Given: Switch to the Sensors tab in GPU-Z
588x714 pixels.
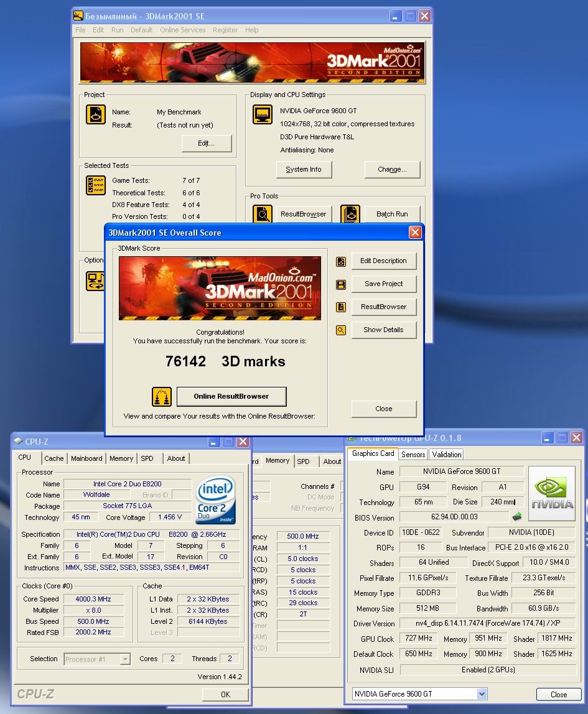Looking at the screenshot, I should click(413, 455).
